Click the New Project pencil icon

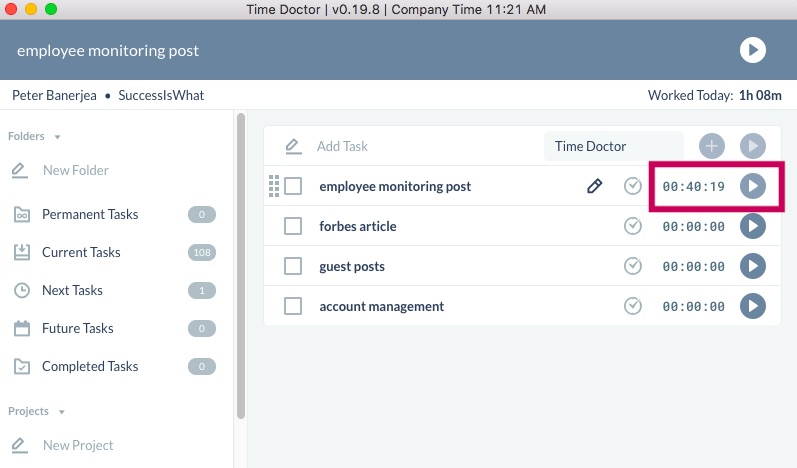(19, 445)
